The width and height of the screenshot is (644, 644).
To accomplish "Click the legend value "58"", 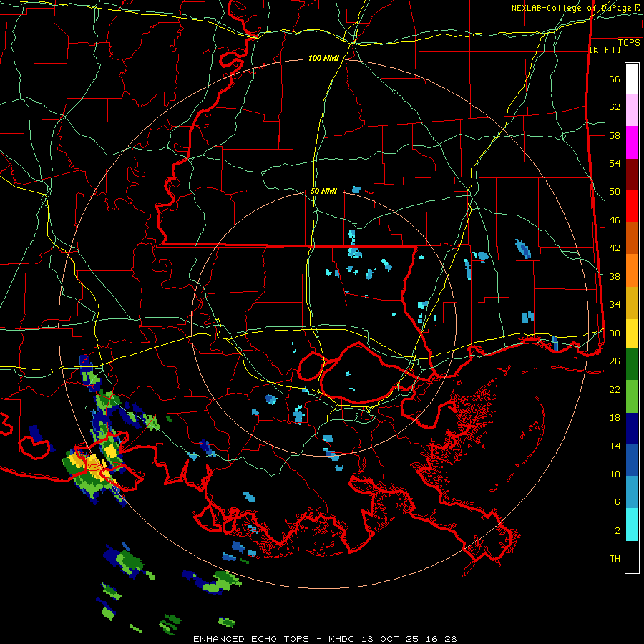I will tap(615, 135).
